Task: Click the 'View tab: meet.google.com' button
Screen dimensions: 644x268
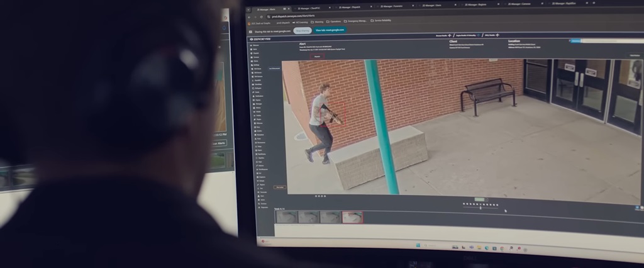Action: [330, 30]
